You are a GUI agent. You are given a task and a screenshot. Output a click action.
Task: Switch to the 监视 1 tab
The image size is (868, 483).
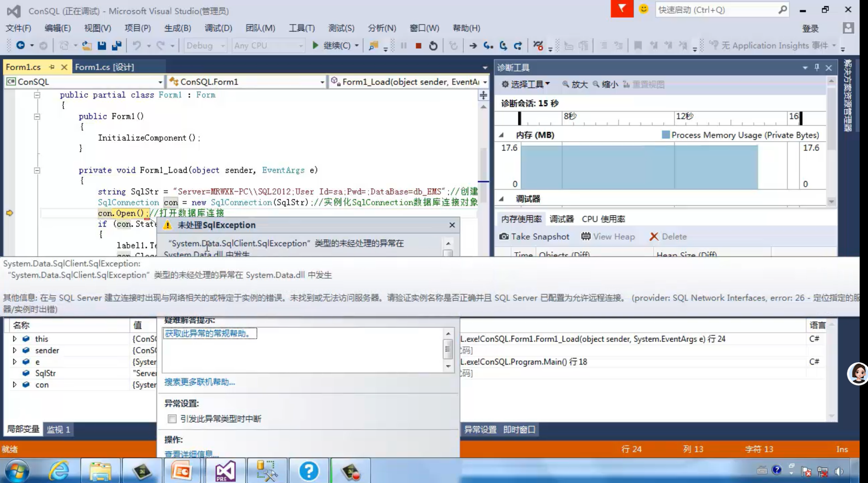tap(58, 430)
